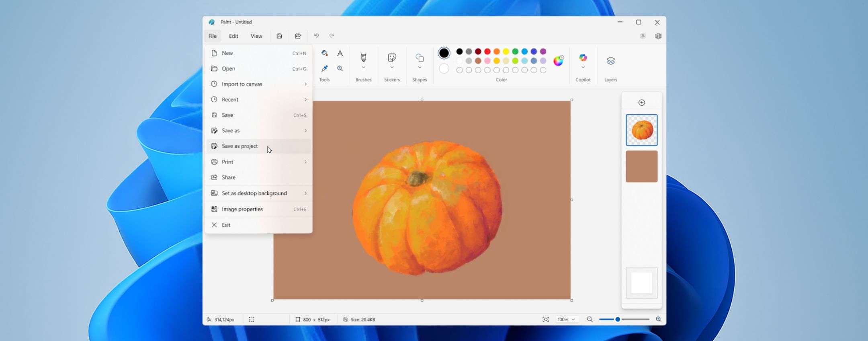Screen dimensions: 868x341
Task: Select the pumpkin layer thumbnail
Action: click(x=641, y=130)
